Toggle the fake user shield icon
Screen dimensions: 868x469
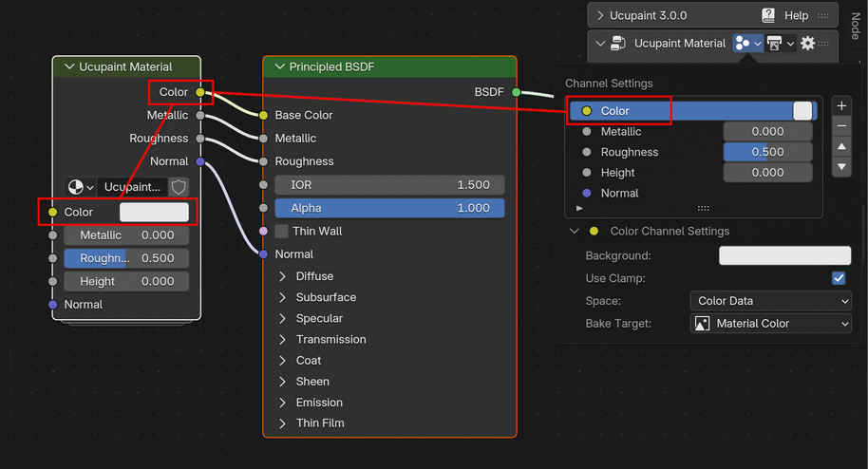[179, 187]
